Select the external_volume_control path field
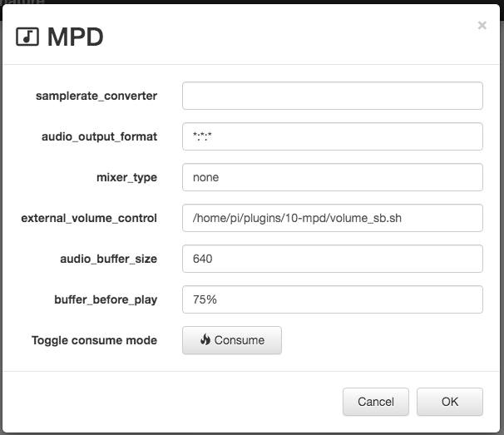 pos(333,218)
